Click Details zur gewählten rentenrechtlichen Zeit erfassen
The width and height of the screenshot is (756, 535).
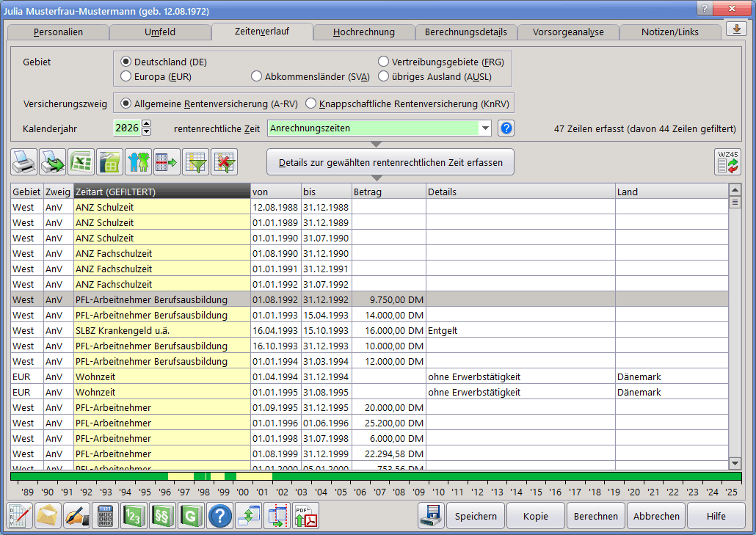coord(390,162)
